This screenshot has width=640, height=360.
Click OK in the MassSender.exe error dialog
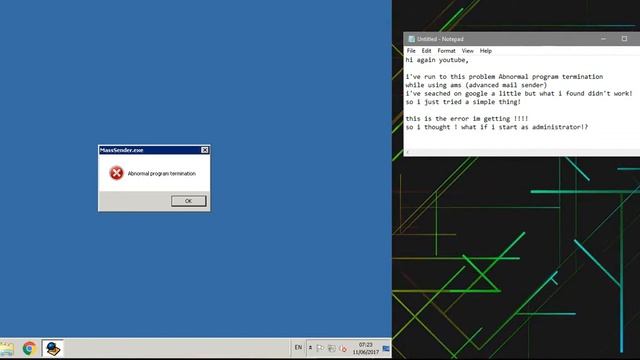point(189,201)
